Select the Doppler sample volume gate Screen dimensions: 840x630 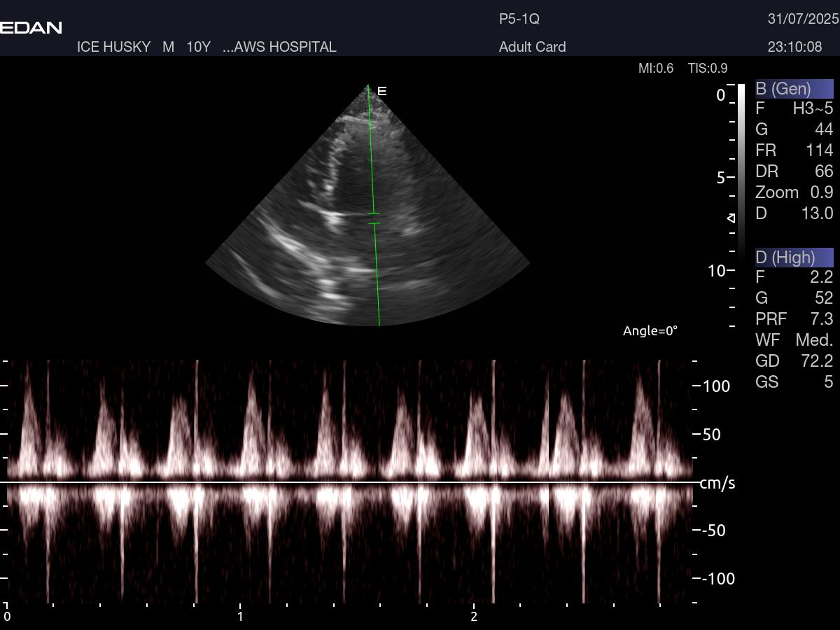pos(374,218)
